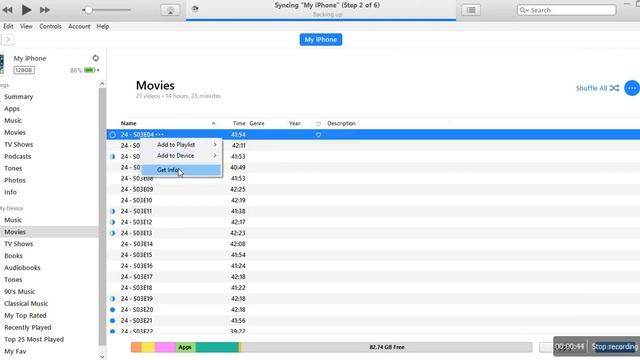
Task: Open the My Top Rated playlist
Action: coord(25,316)
